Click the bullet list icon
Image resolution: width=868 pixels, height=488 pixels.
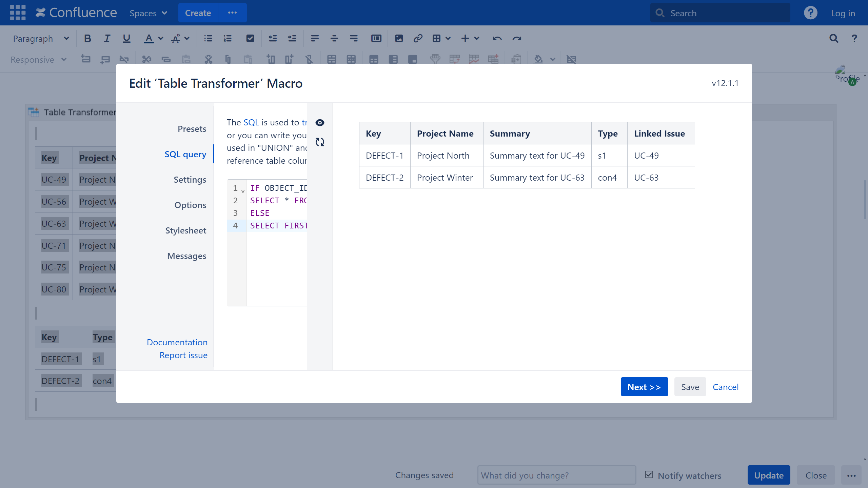(x=208, y=39)
